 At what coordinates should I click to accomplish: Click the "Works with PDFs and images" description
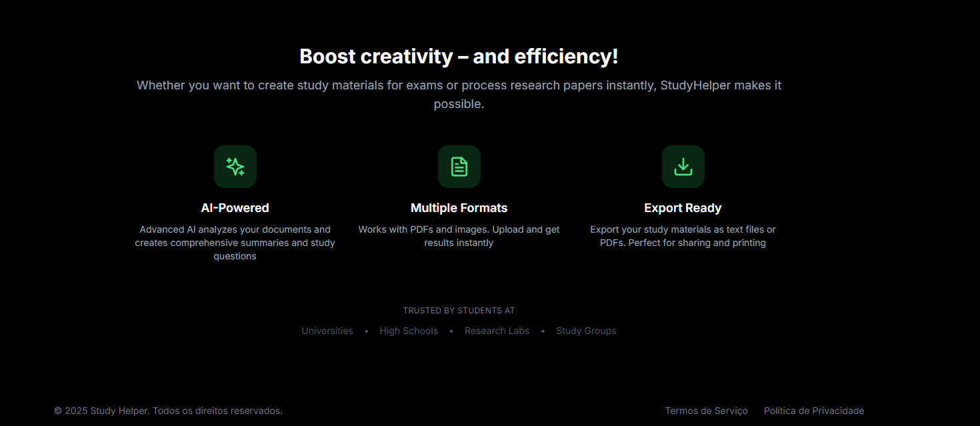[459, 236]
